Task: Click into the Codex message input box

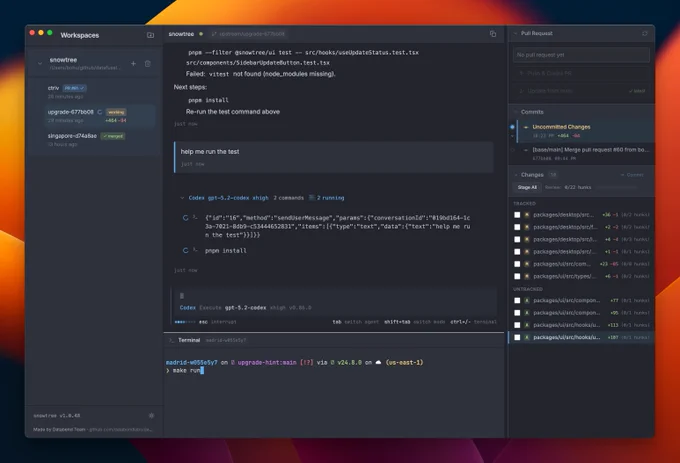Action: (333, 296)
